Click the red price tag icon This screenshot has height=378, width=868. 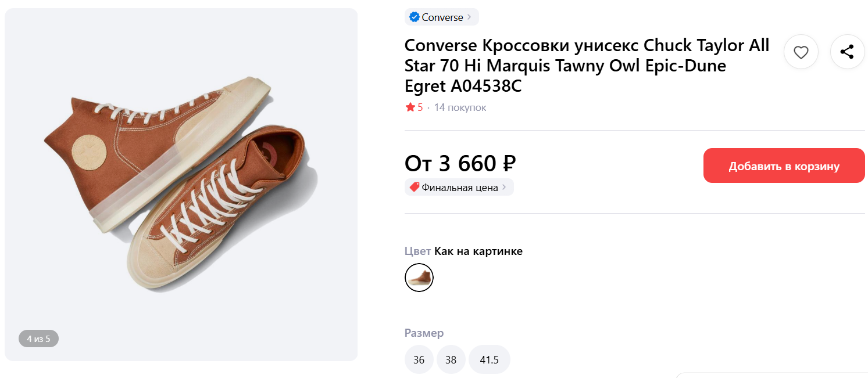pyautogui.click(x=414, y=188)
